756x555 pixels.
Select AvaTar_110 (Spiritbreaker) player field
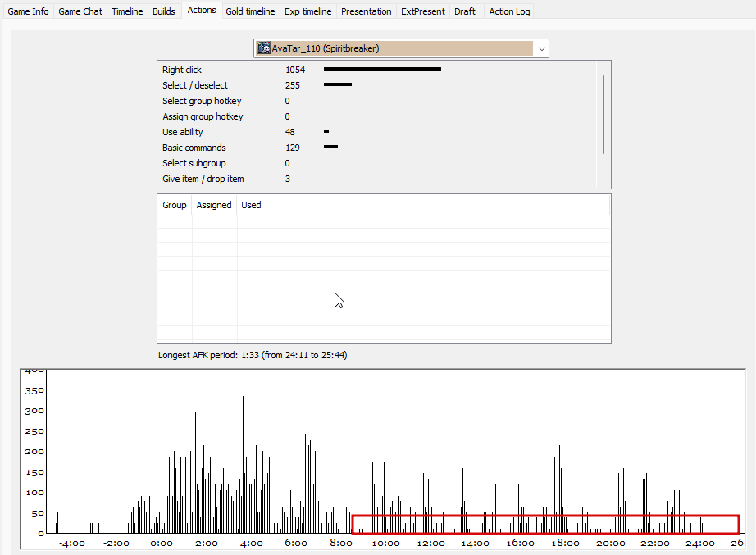[401, 48]
